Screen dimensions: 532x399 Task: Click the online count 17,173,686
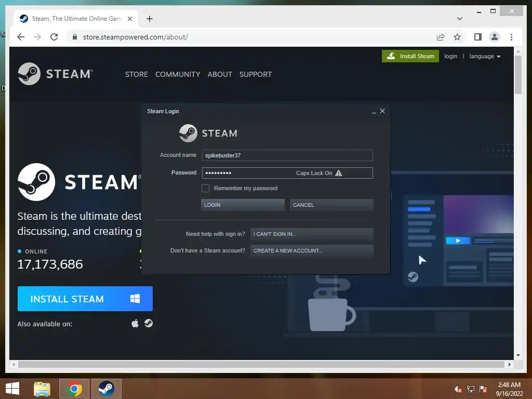(x=50, y=264)
